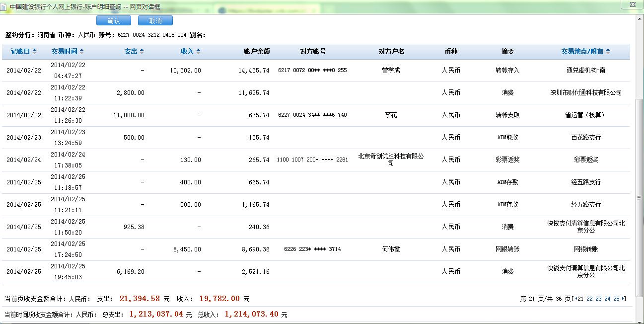The width and height of the screenshot is (644, 324).
Task: Jump to page 23
Action: tap(598, 299)
